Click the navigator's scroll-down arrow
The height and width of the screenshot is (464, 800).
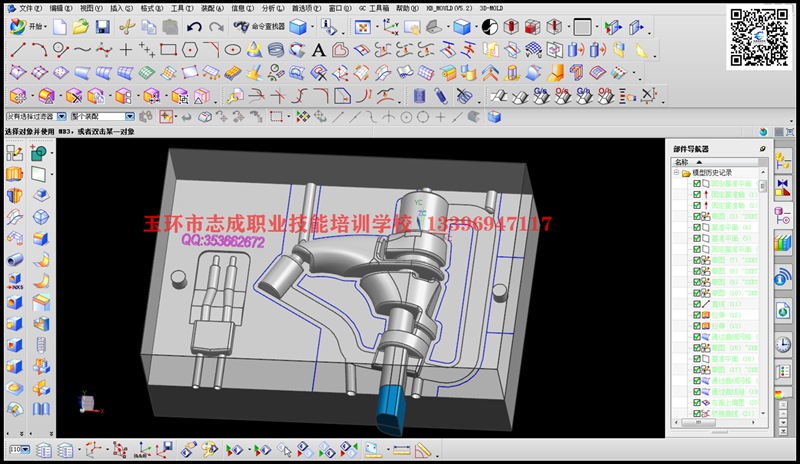(x=763, y=413)
